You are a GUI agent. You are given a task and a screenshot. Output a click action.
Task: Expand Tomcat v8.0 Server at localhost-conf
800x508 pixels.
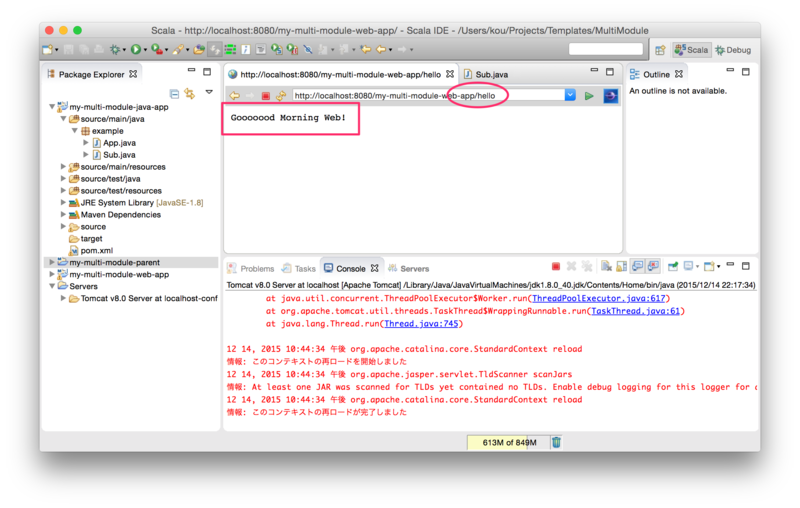pyautogui.click(x=63, y=298)
